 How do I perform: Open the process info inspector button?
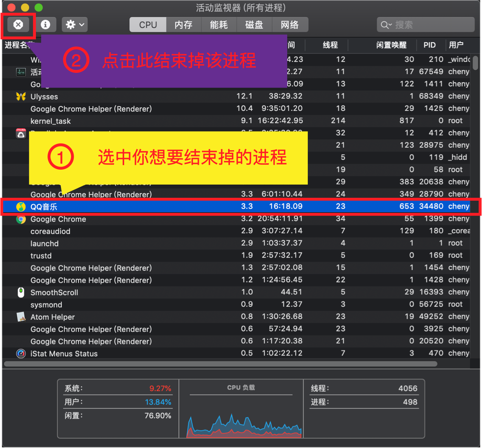(46, 25)
